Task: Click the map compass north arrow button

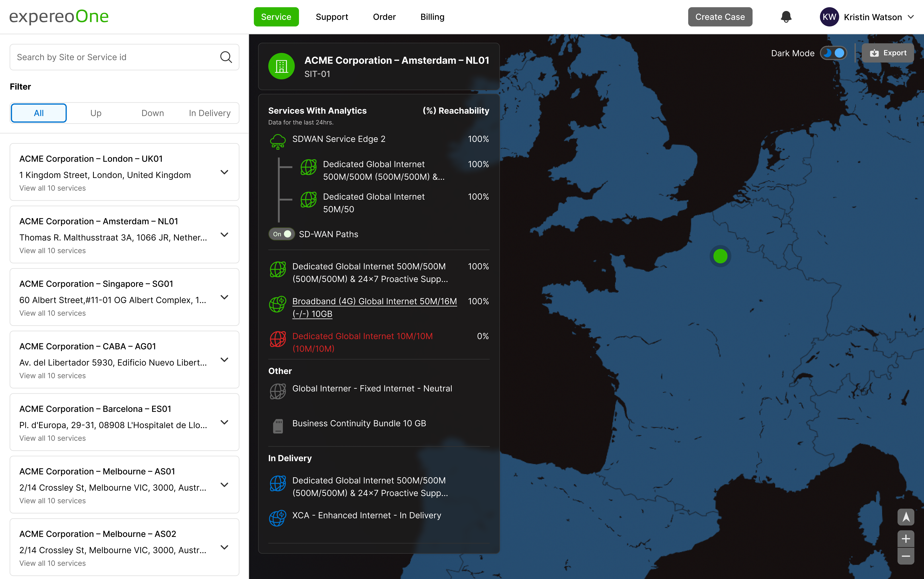Action: point(906,517)
